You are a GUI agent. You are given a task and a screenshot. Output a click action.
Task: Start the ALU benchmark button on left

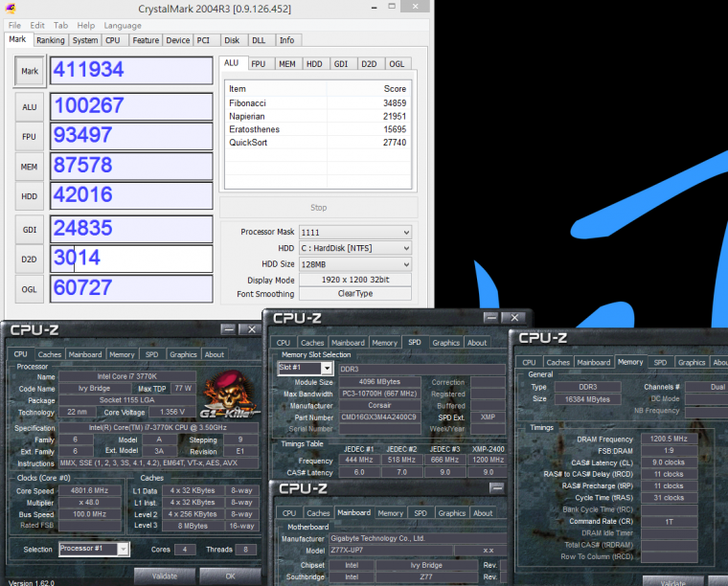pos(30,107)
